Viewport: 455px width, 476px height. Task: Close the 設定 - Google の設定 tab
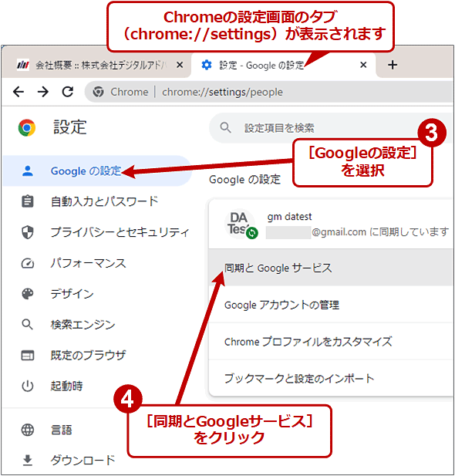[363, 65]
